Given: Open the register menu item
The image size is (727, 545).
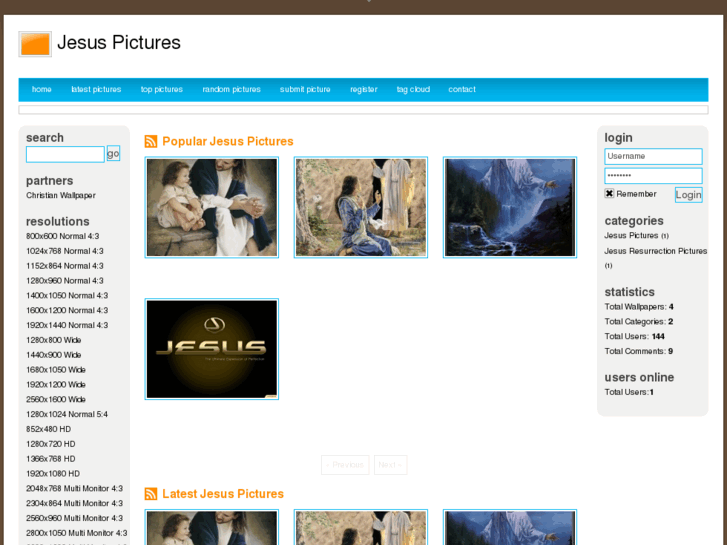Looking at the screenshot, I should point(364,89).
